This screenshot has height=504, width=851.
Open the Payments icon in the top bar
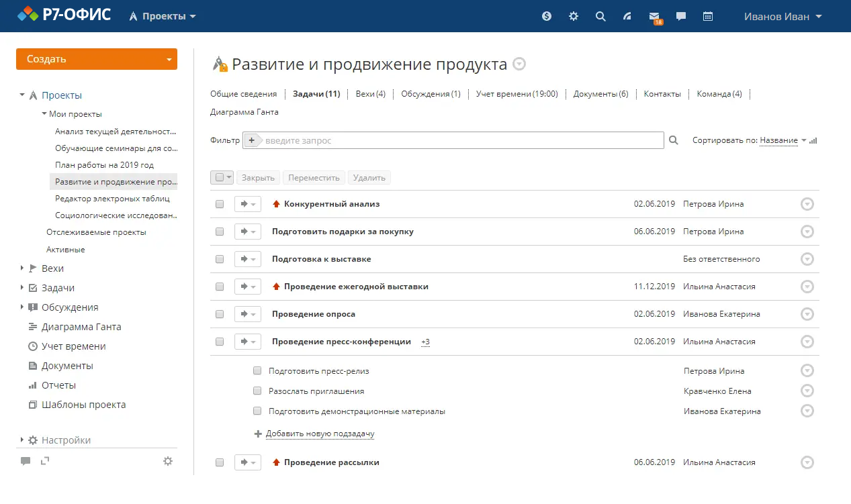pyautogui.click(x=546, y=16)
